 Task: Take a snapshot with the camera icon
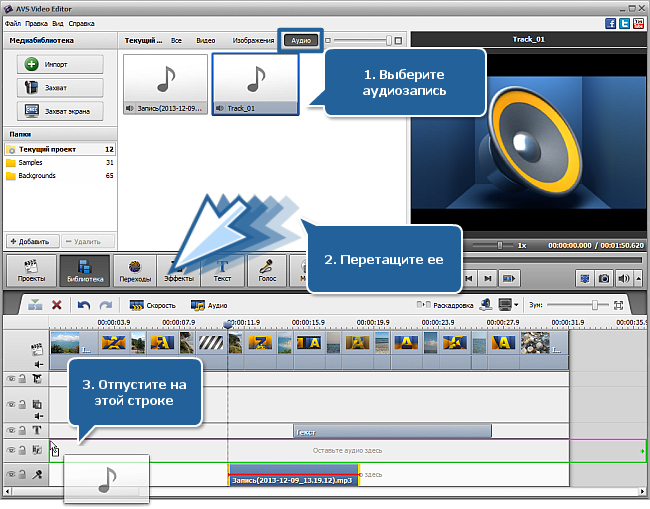pos(604,279)
